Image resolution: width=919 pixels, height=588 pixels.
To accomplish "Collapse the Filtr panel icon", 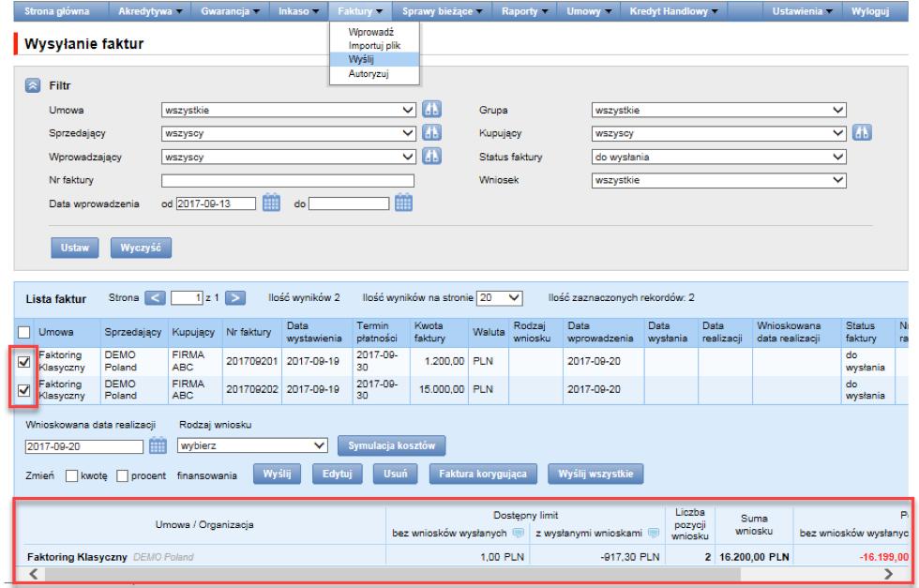I will (x=32, y=85).
